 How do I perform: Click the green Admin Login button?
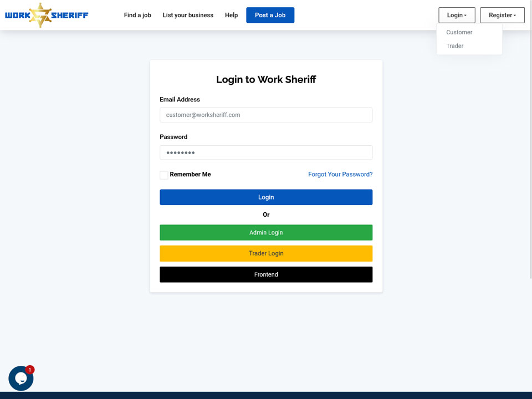[266, 232]
